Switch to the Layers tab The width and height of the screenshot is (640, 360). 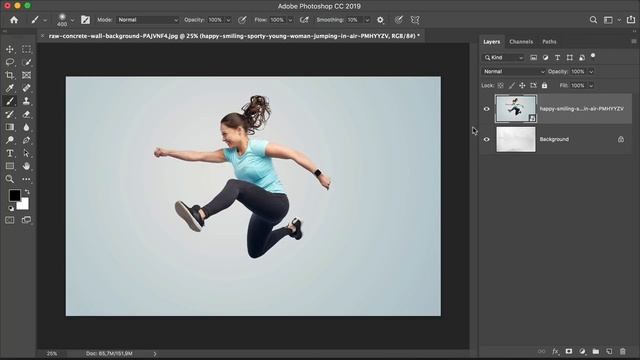[491, 42]
